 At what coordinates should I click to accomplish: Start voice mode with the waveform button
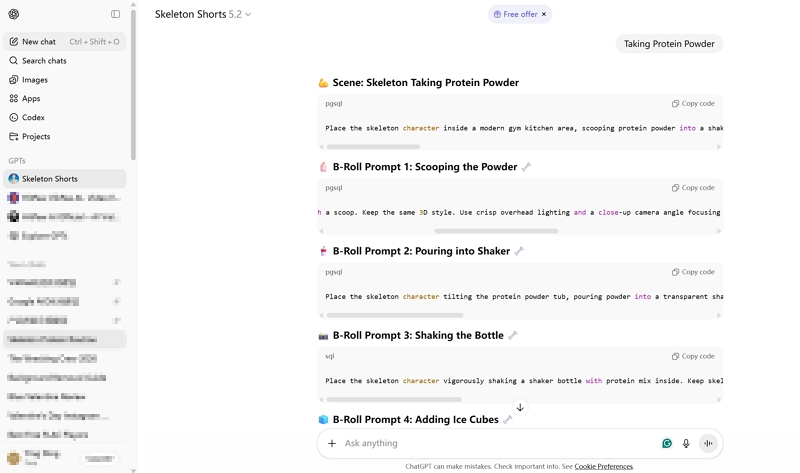coord(708,443)
